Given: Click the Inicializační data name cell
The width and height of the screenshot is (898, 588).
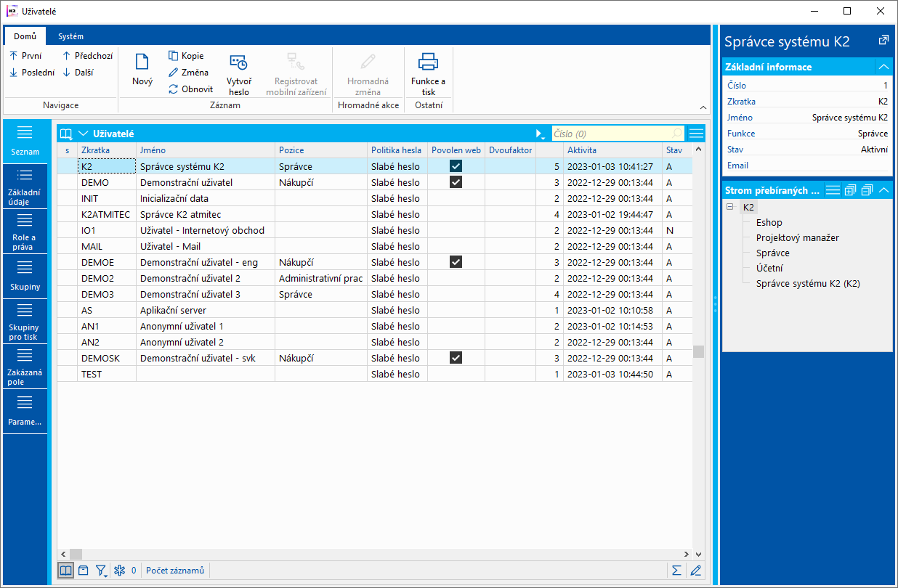Looking at the screenshot, I should tap(206, 198).
